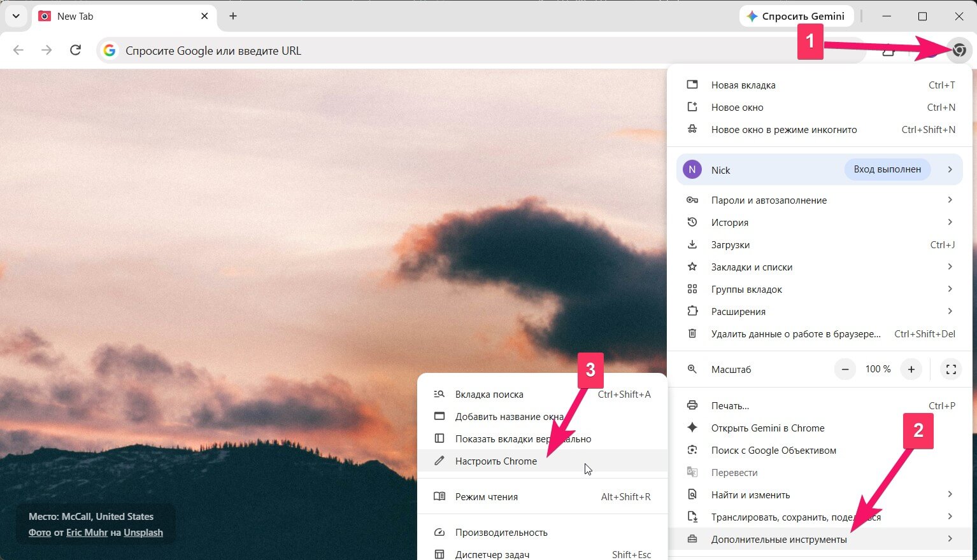Select Показать вкладки вертикально
977x560 pixels.
542,439
